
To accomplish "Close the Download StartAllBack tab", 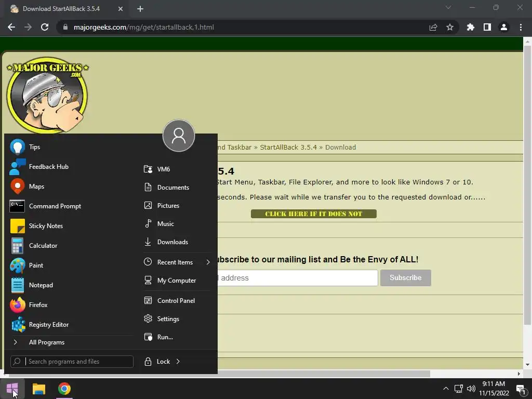I will click(121, 9).
